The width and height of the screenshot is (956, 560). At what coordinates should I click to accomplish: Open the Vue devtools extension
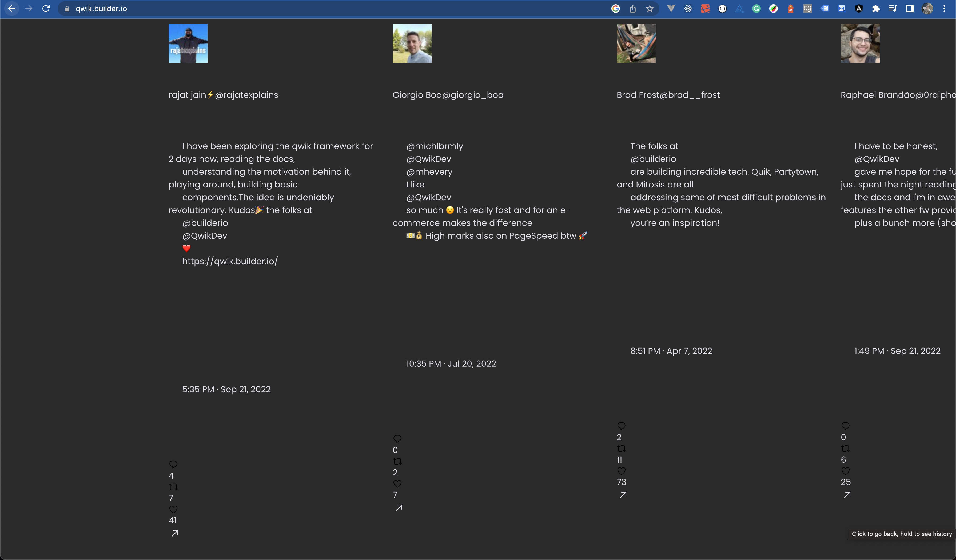click(671, 9)
